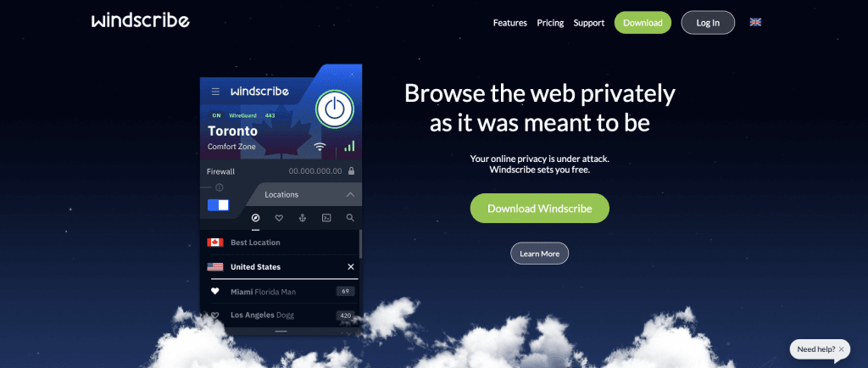Open the UK flag language selector
Viewport: 868px width, 368px height.
[755, 22]
